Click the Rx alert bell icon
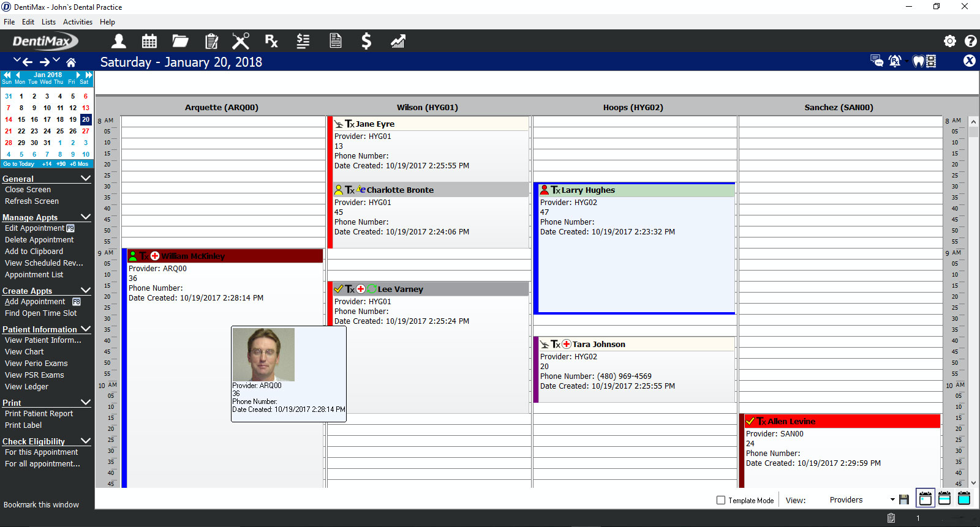 (894, 61)
